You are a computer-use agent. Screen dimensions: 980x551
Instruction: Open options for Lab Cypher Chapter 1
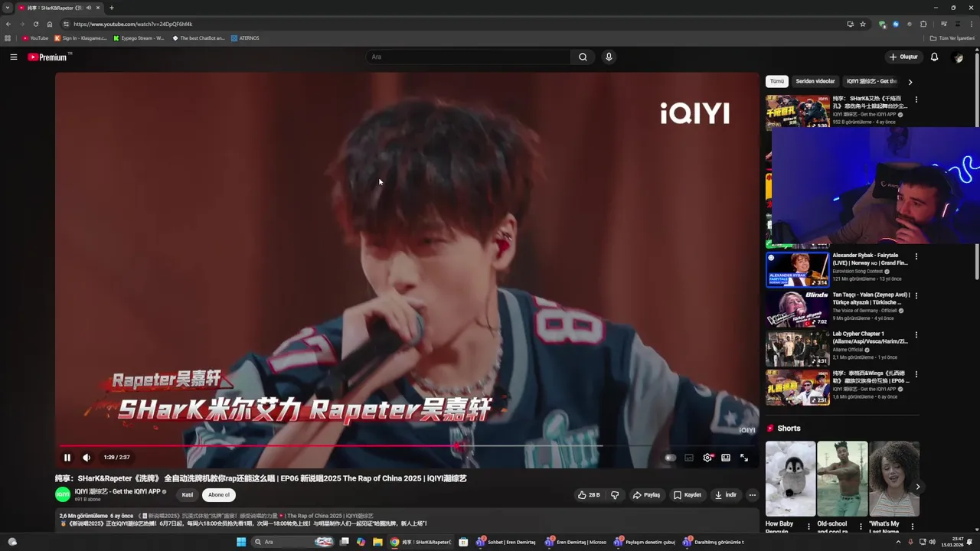[916, 335]
